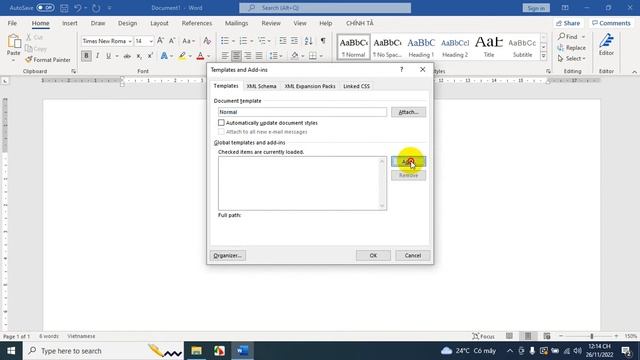Clear all formatting icon

coord(207,41)
